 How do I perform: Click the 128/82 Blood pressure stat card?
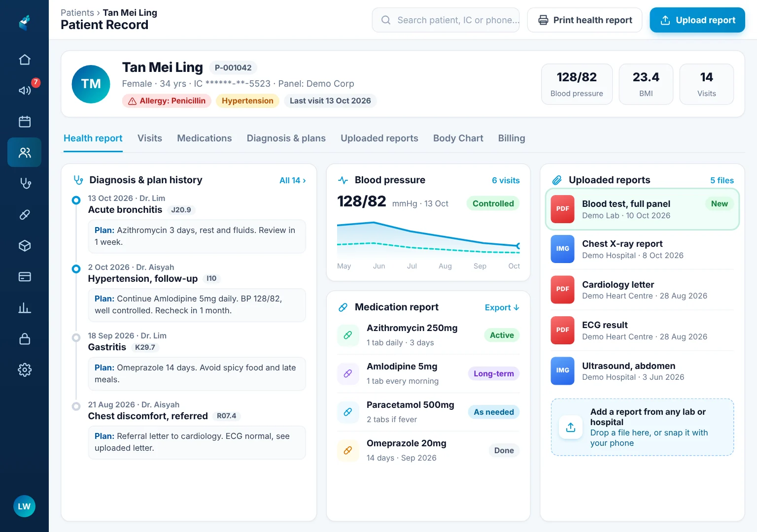pyautogui.click(x=577, y=84)
